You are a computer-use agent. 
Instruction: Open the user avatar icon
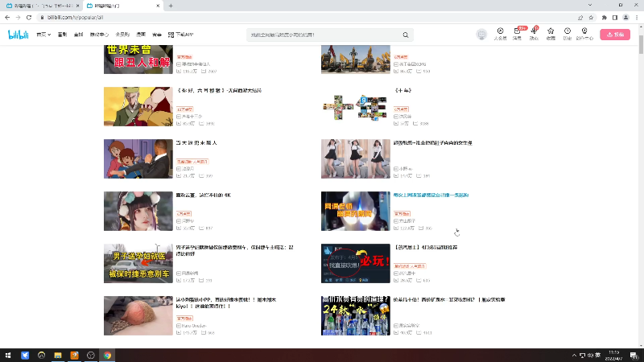(x=481, y=35)
